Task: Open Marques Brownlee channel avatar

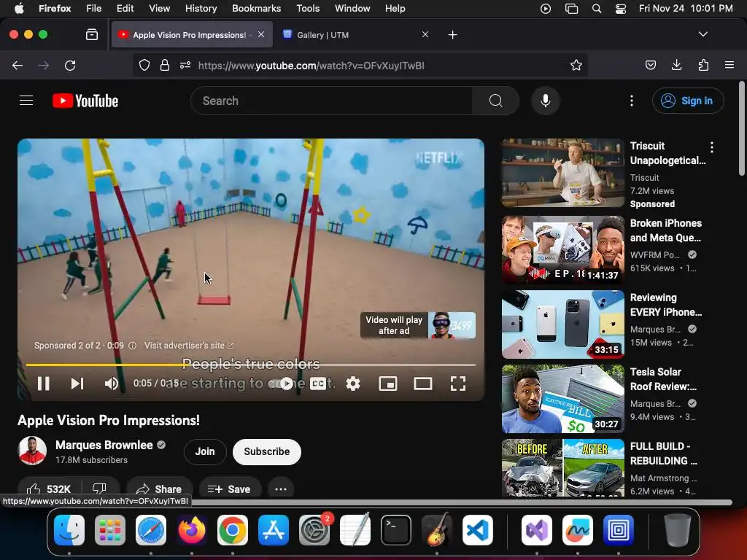Action: point(32,451)
